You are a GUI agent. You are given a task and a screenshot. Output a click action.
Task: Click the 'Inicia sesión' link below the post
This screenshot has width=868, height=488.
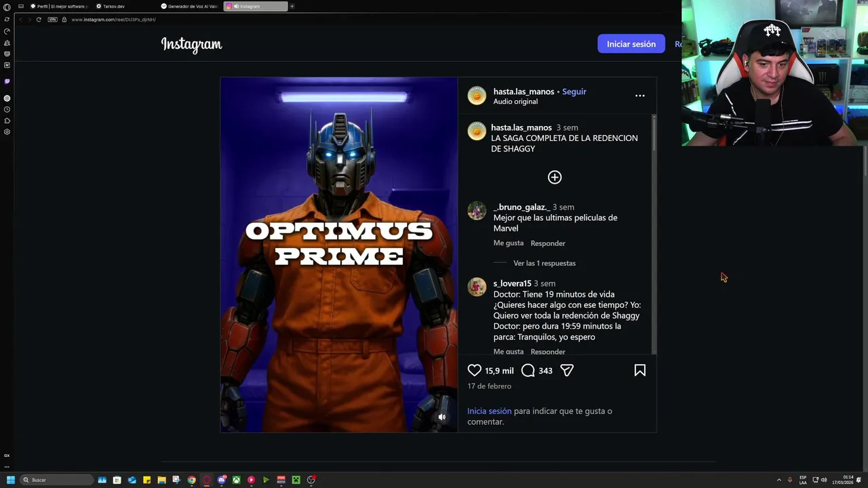pos(489,411)
